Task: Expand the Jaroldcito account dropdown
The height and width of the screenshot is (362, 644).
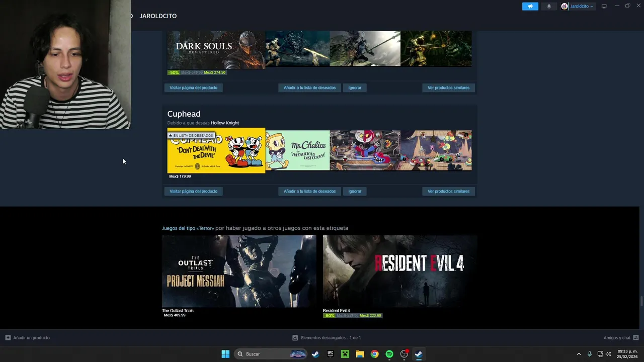Action: (x=581, y=6)
